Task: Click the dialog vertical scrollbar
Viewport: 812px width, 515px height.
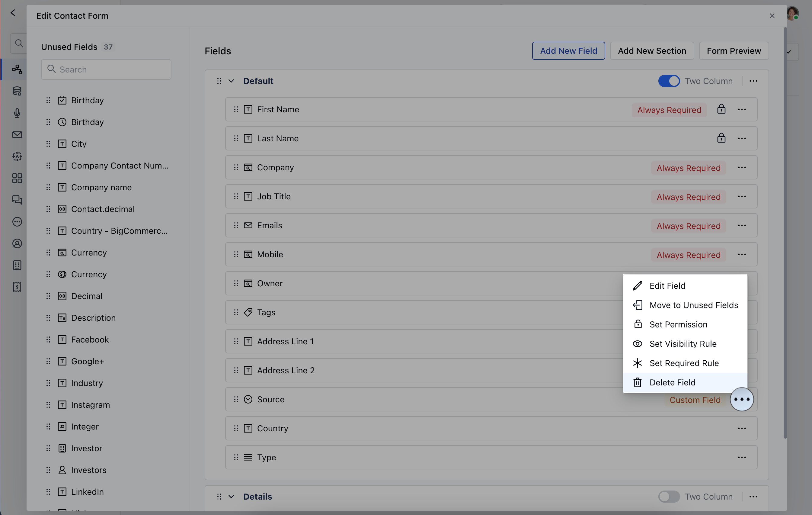Action: click(x=785, y=233)
